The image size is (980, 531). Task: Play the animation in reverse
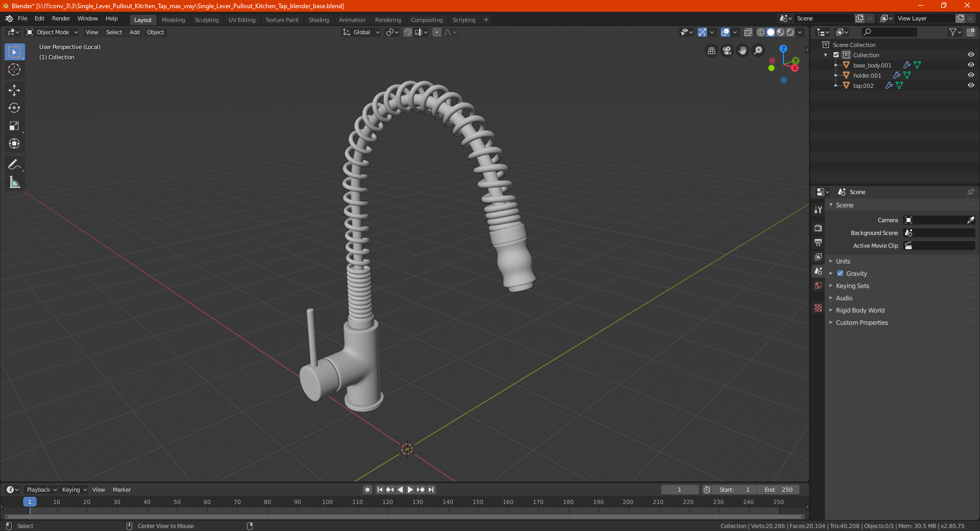(x=400, y=490)
